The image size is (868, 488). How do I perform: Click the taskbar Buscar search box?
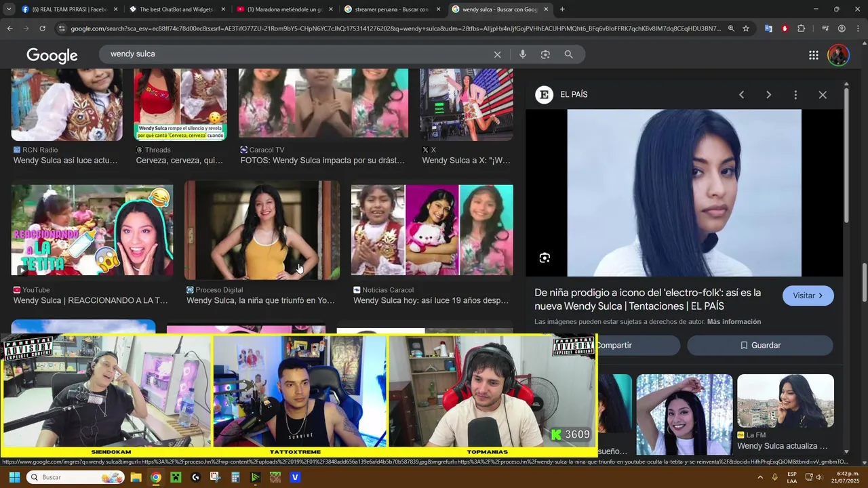coord(76,477)
